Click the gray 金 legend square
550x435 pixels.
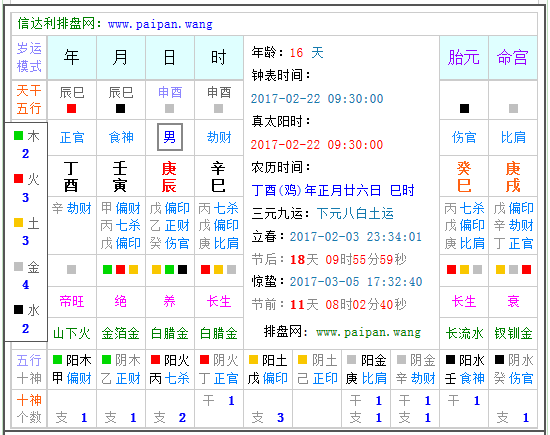[x=19, y=266]
